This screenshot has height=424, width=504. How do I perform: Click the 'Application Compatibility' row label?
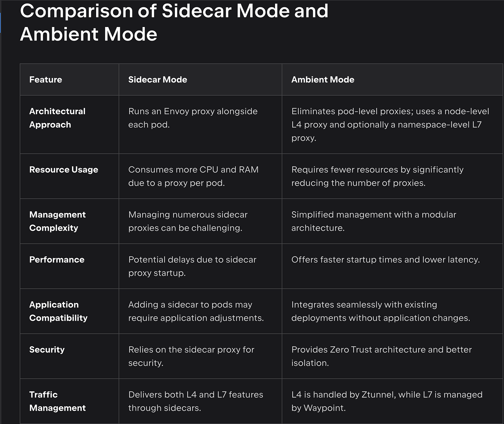[x=58, y=311]
